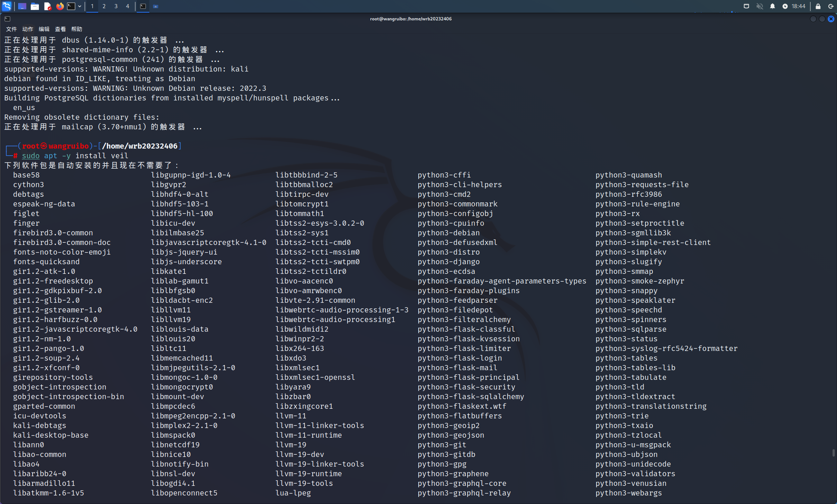
Task: Open the text editor launcher
Action: 47,6
